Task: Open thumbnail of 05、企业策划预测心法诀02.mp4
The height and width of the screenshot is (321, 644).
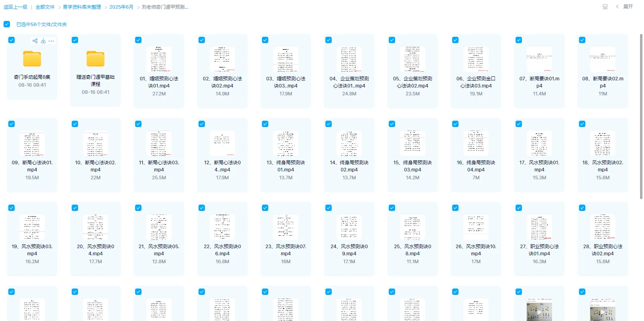Action: point(413,60)
